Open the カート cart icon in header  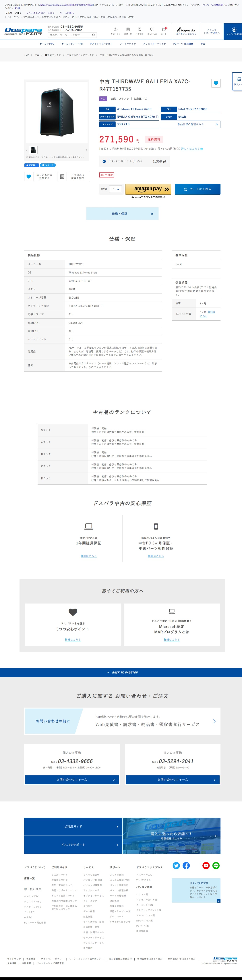point(164,31)
